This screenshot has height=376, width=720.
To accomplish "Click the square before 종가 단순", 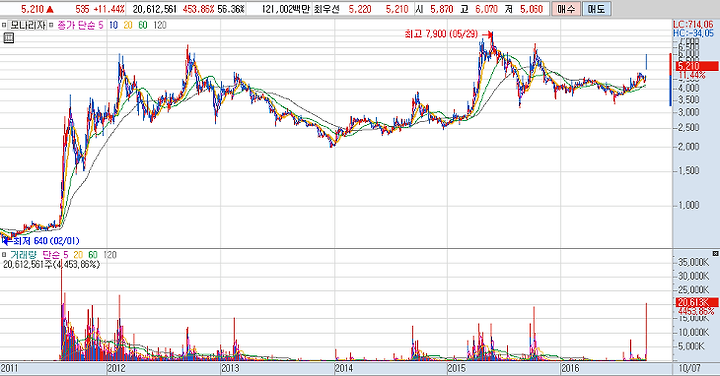I will (x=51, y=25).
